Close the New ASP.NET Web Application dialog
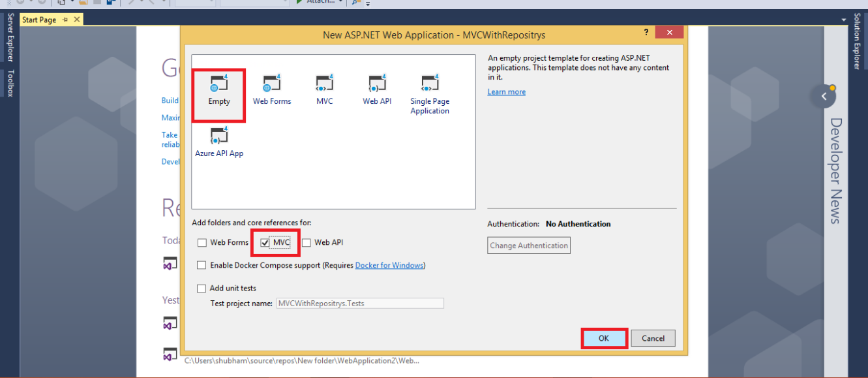868x378 pixels. (x=670, y=33)
